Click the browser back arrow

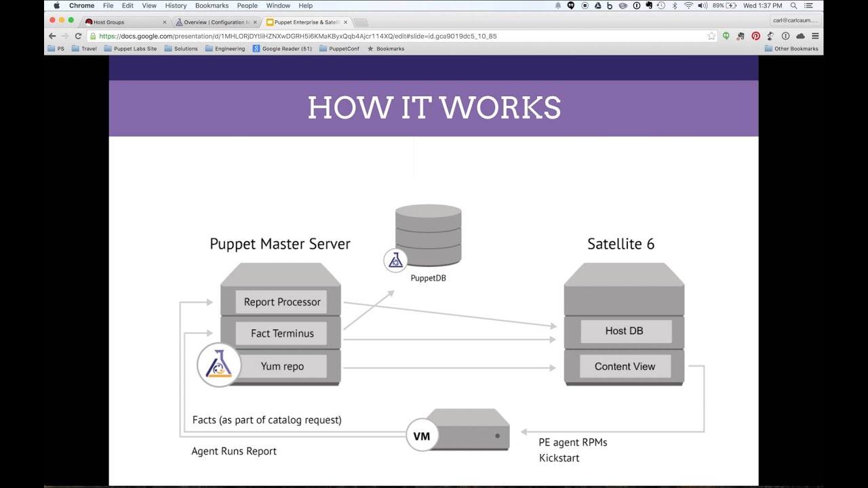pos(52,36)
